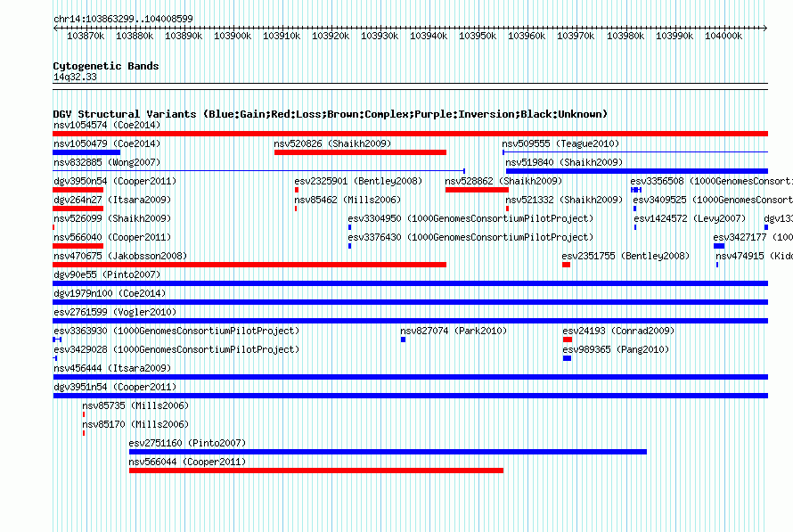This screenshot has width=793, height=532.
Task: Open the nsv456444 (Itsara2009) label
Action: (x=112, y=368)
